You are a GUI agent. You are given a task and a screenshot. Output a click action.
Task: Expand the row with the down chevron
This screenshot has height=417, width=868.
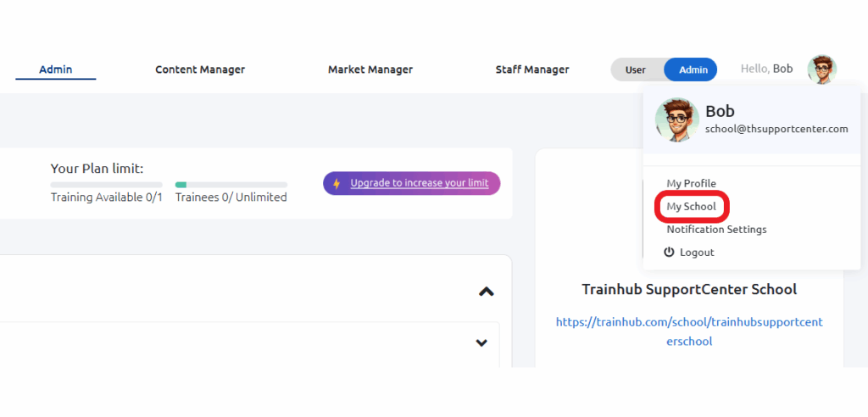tap(481, 342)
